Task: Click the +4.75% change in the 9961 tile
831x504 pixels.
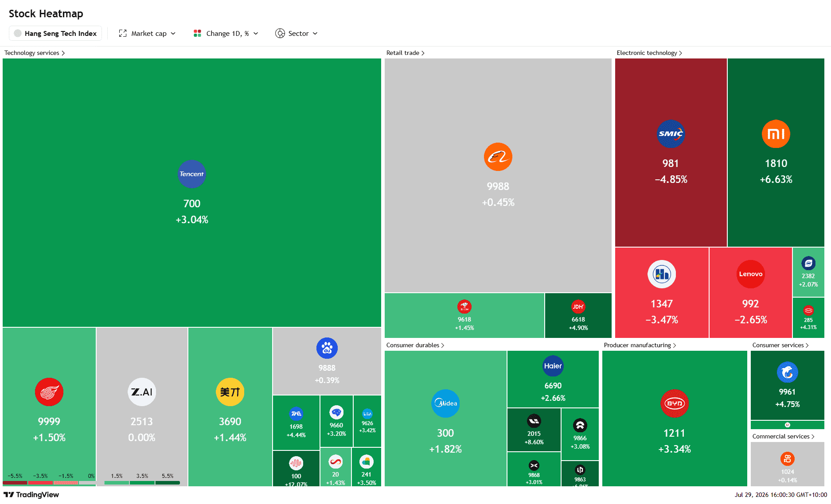Action: [788, 404]
